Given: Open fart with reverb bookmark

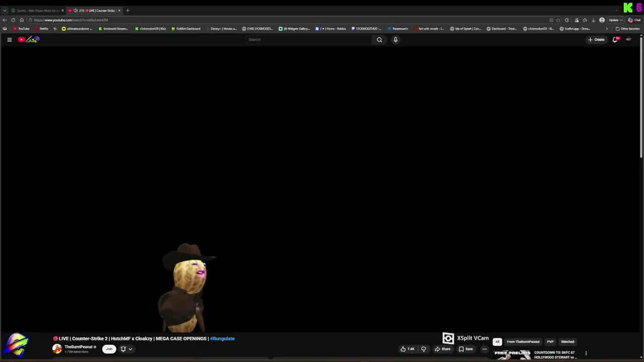Looking at the screenshot, I should 429,29.
